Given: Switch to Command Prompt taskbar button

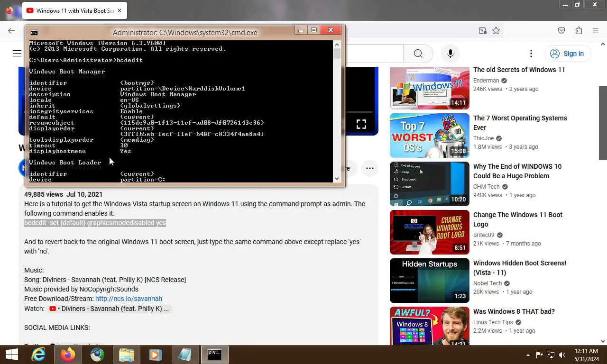Looking at the screenshot, I should tap(214, 354).
